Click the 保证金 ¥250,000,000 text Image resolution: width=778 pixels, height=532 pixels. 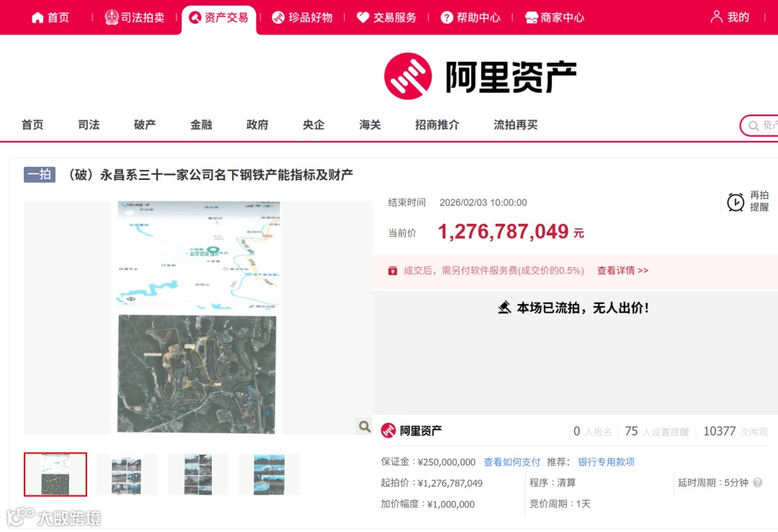[x=428, y=462]
